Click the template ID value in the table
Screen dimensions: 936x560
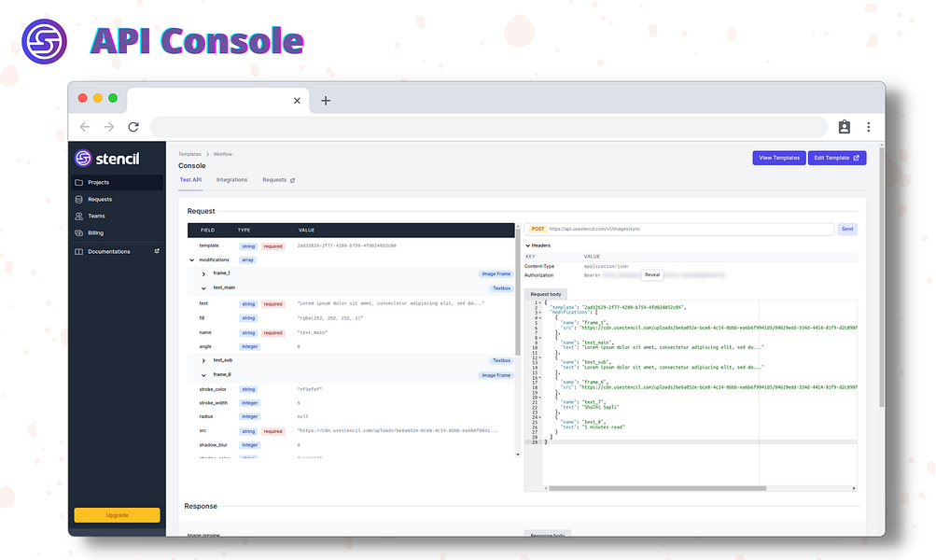tap(347, 245)
